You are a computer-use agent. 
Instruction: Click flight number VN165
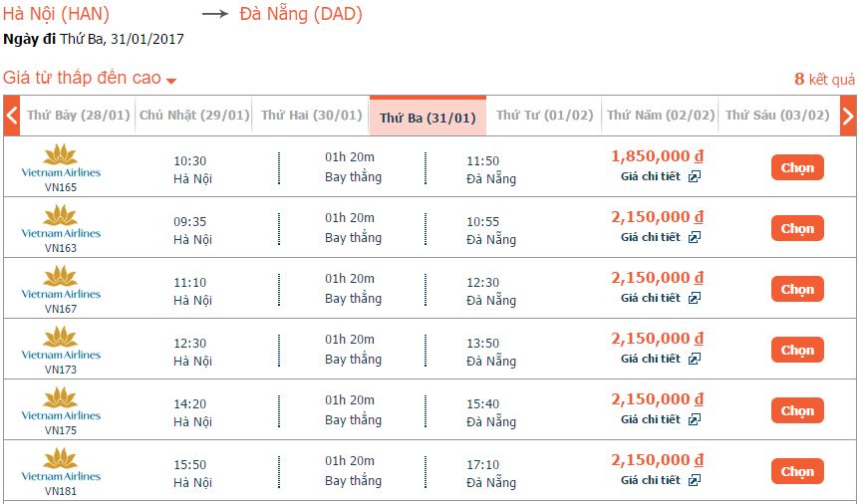[61, 187]
